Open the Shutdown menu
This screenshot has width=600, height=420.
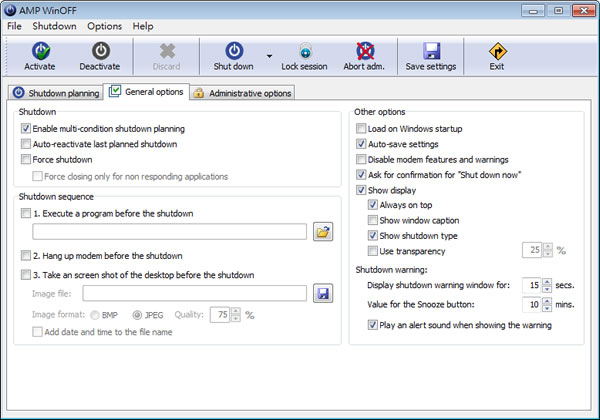coord(54,26)
